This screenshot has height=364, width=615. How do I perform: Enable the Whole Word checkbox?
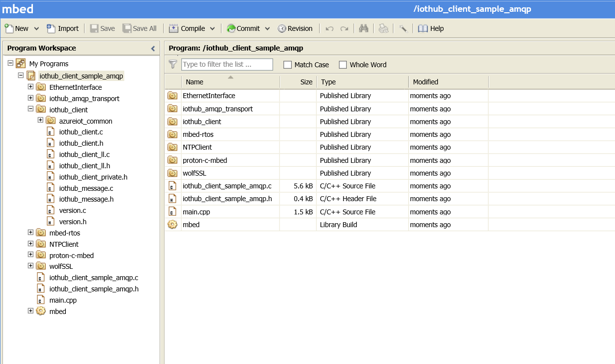(343, 65)
